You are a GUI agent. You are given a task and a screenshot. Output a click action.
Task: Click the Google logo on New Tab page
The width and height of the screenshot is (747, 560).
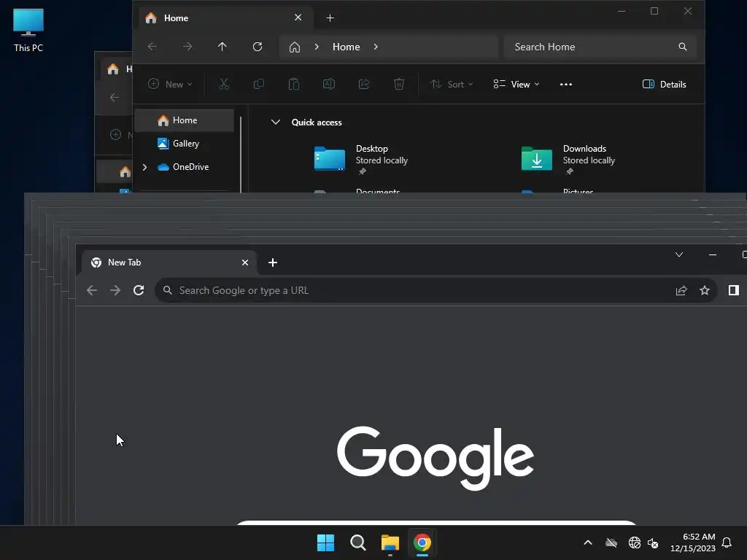tap(435, 458)
